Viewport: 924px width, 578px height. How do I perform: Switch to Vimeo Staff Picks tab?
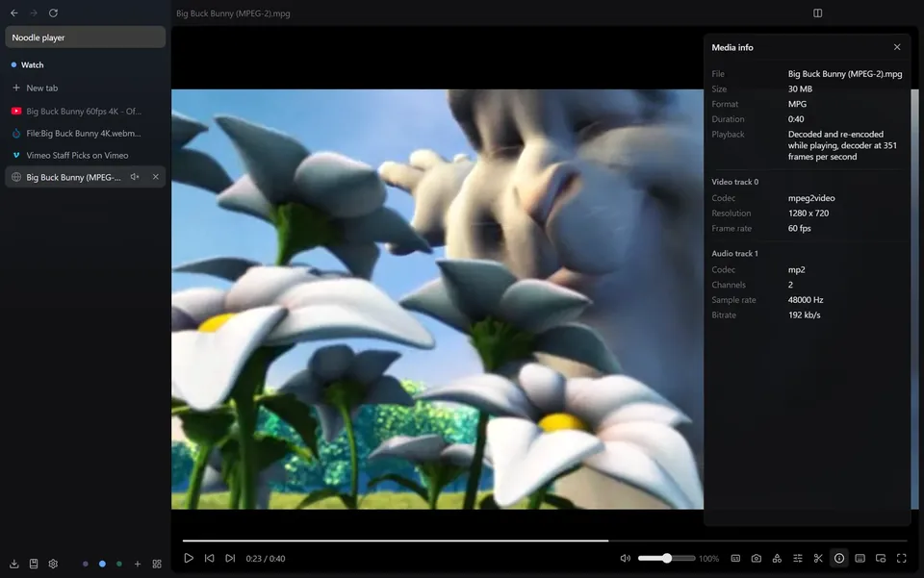point(86,156)
